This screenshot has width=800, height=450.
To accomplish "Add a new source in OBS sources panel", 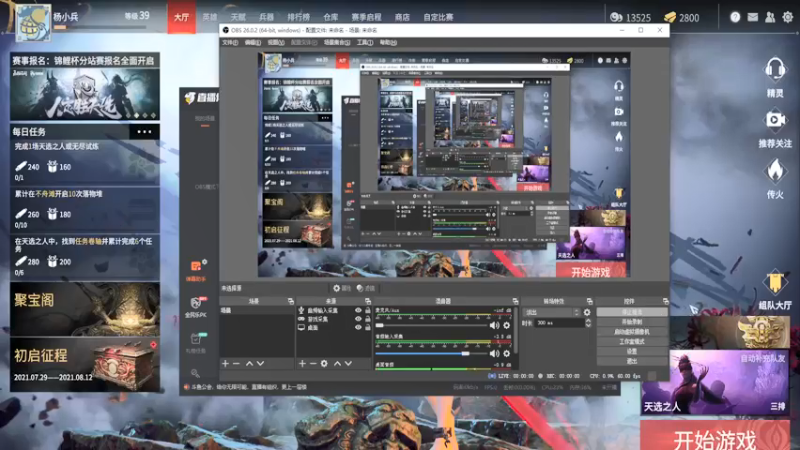I will coord(302,363).
